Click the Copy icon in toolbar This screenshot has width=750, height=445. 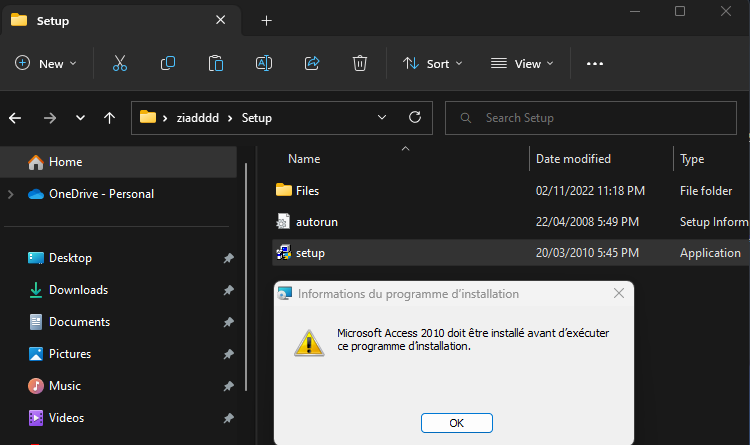pyautogui.click(x=168, y=63)
